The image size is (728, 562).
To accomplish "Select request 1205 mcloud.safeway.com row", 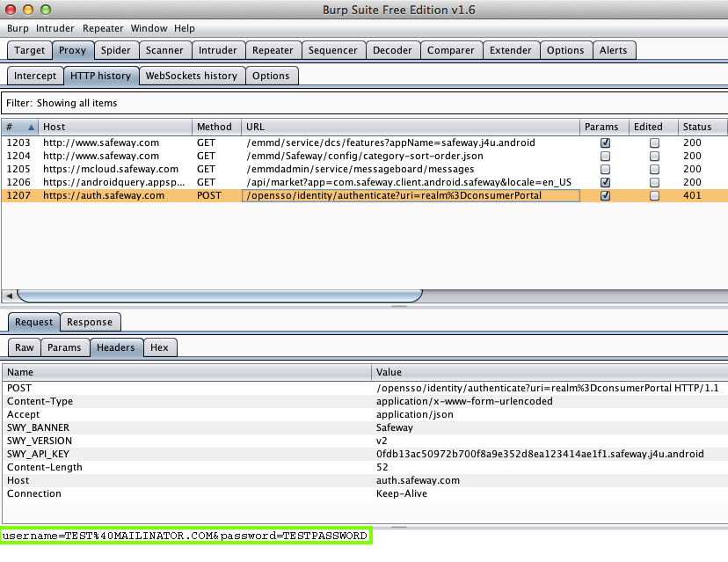I will pyautogui.click(x=365, y=169).
